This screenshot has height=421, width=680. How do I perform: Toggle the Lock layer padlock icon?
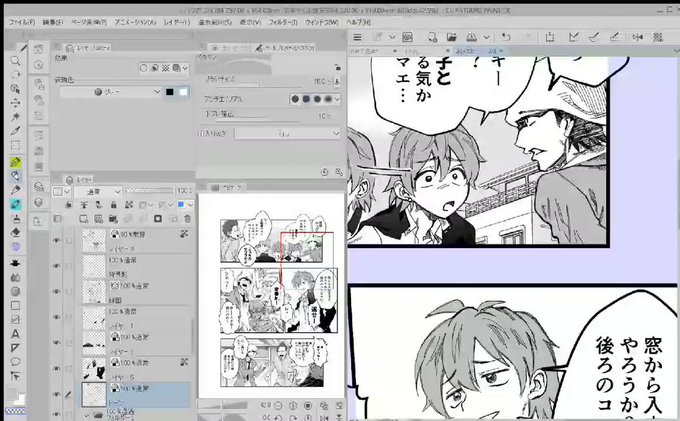(x=114, y=205)
